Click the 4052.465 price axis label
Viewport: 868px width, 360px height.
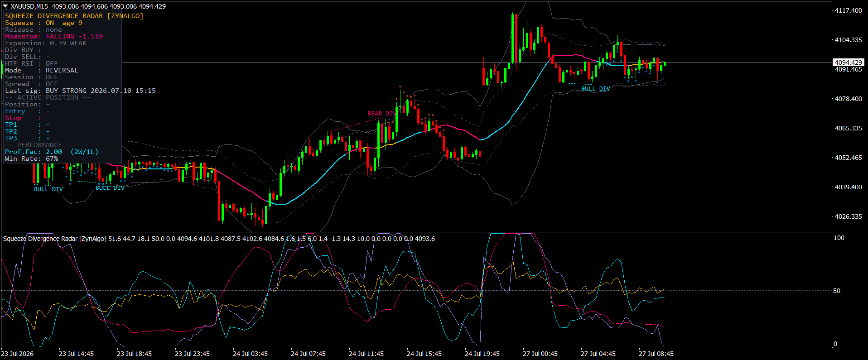(849, 158)
